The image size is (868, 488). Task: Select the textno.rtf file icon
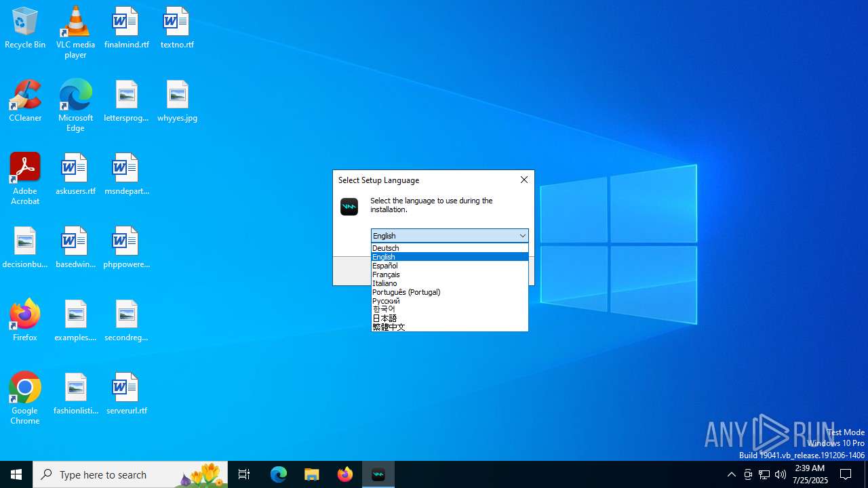pos(177,28)
